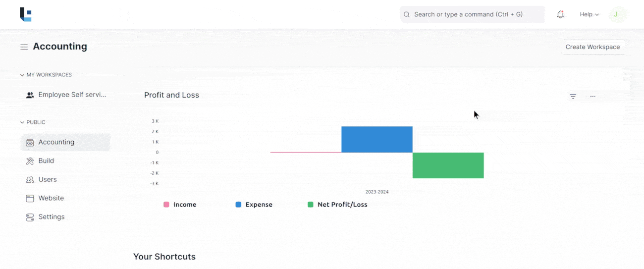Viewport: 644px width, 269px height.
Task: Collapse the My Workspaces section
Action: click(x=22, y=75)
